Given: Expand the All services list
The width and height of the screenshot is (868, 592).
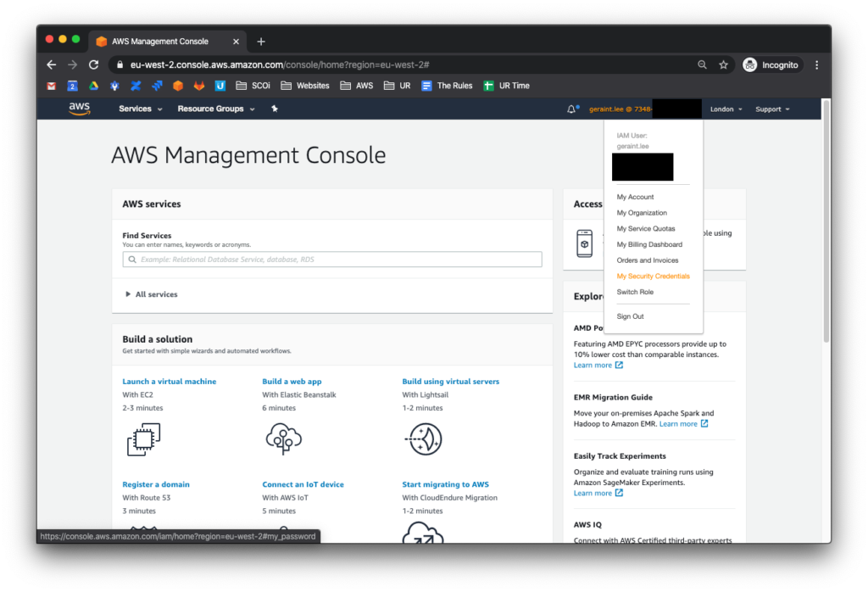Looking at the screenshot, I should tap(151, 294).
